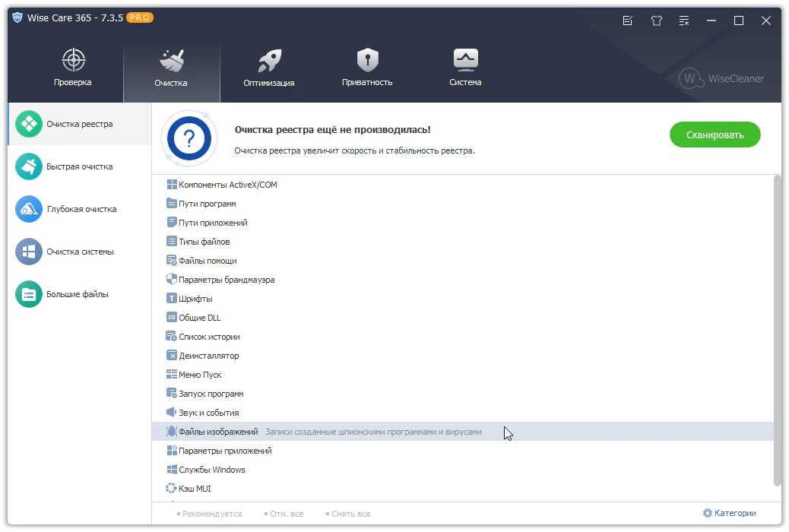Viewport: 789px width, 532px height.
Task: Click the green Сканировать button
Action: click(715, 135)
